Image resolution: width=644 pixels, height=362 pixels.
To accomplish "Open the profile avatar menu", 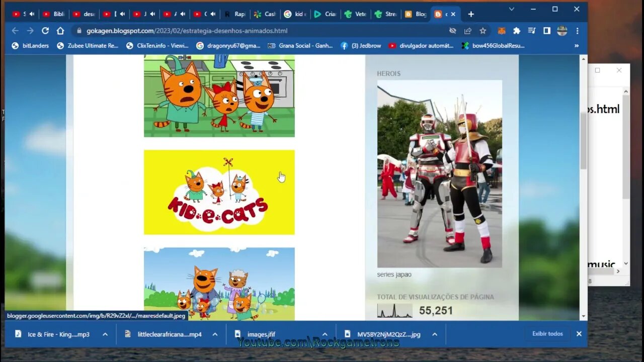I will pyautogui.click(x=562, y=31).
